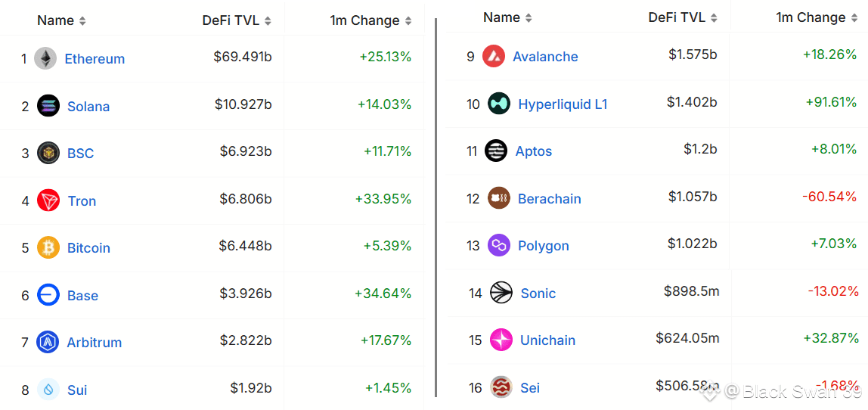
Task: Click the Bitcoin orange logo icon
Action: [x=48, y=247]
